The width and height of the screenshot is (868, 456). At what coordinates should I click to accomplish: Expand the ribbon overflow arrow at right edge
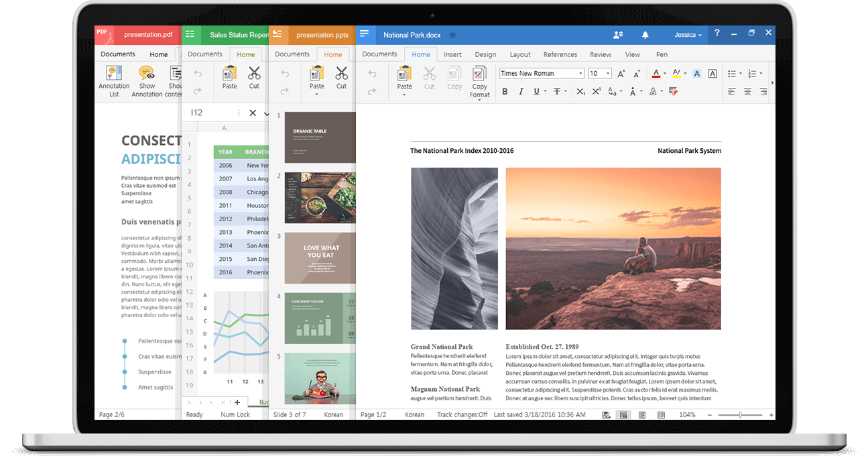click(772, 82)
